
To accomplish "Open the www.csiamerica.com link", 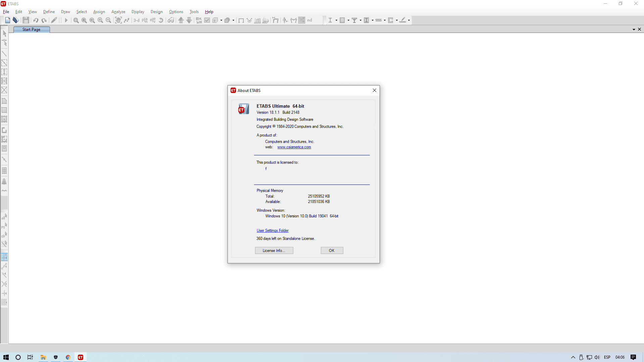I will tap(294, 147).
